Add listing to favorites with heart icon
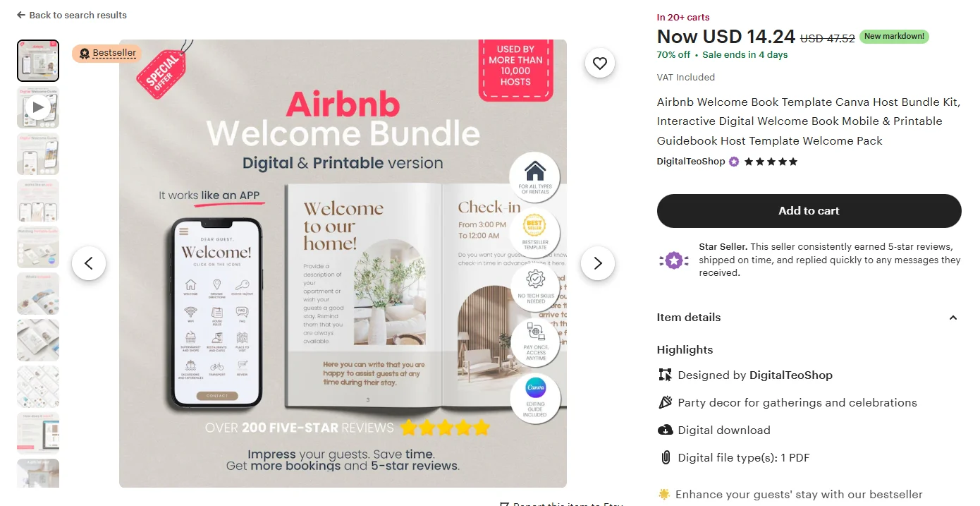The height and width of the screenshot is (506, 980). pos(600,64)
